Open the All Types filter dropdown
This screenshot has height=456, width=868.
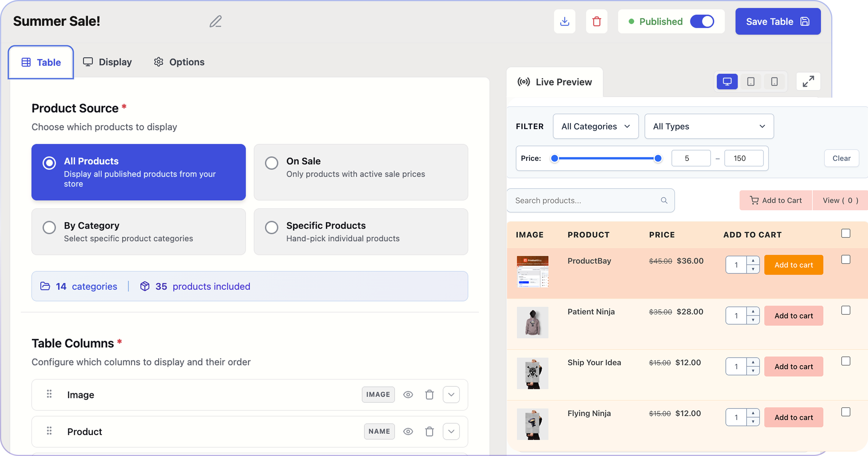click(x=709, y=126)
